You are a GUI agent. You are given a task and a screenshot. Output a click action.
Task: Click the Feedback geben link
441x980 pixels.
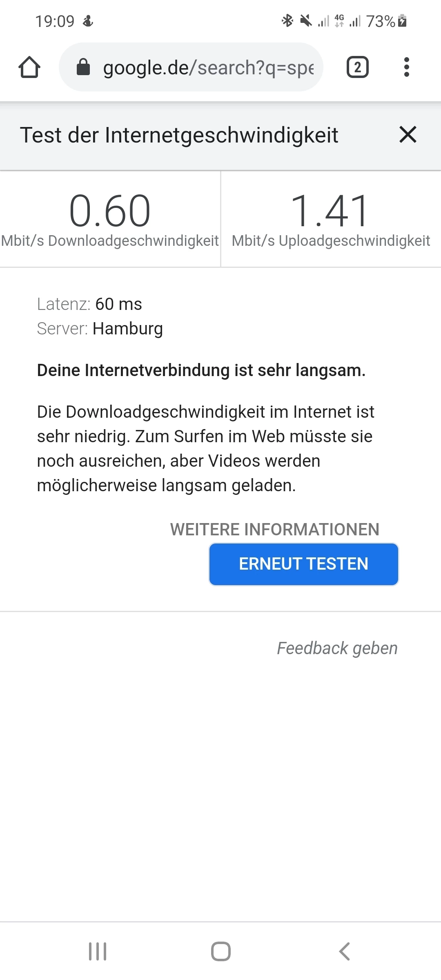[337, 648]
